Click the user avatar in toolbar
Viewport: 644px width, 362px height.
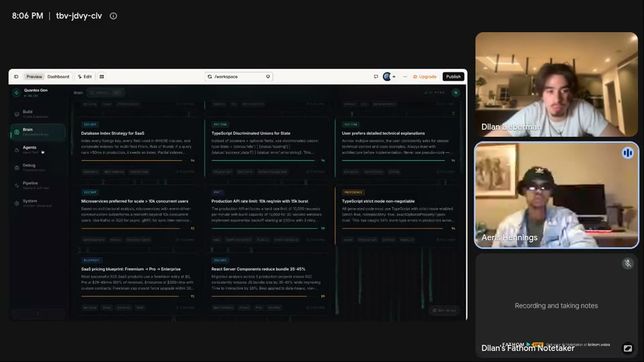tap(386, 76)
